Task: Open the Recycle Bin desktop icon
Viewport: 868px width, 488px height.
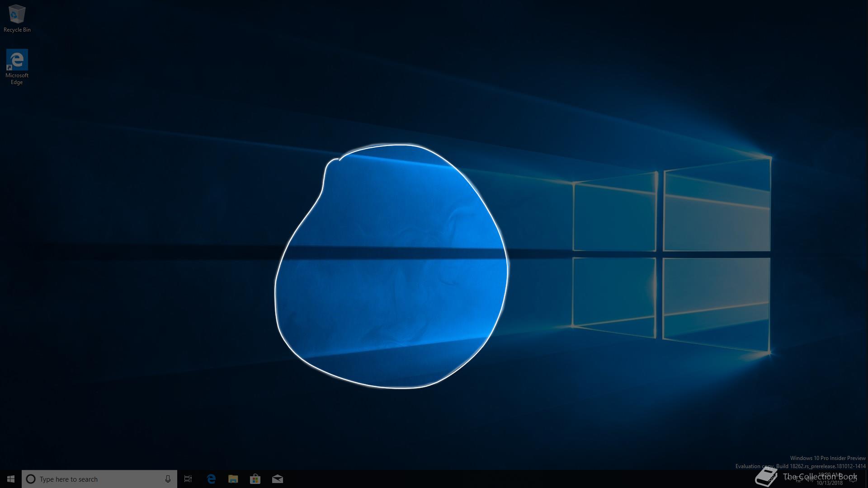Action: click(x=17, y=19)
